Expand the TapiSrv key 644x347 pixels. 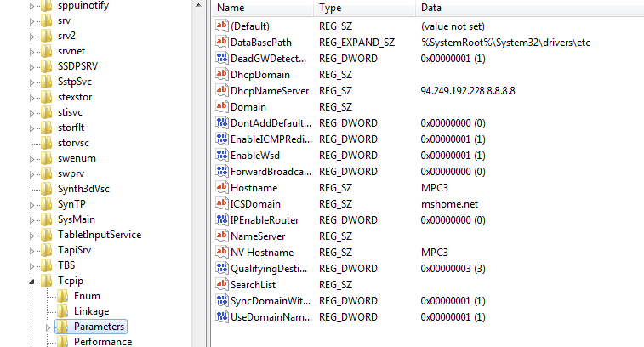(x=31, y=251)
